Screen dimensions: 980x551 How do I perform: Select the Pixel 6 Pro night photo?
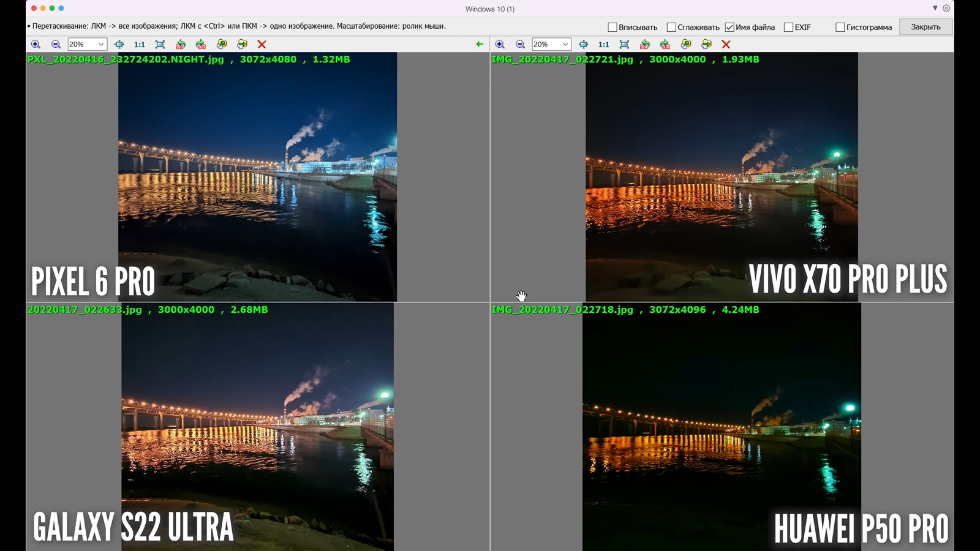(x=257, y=176)
